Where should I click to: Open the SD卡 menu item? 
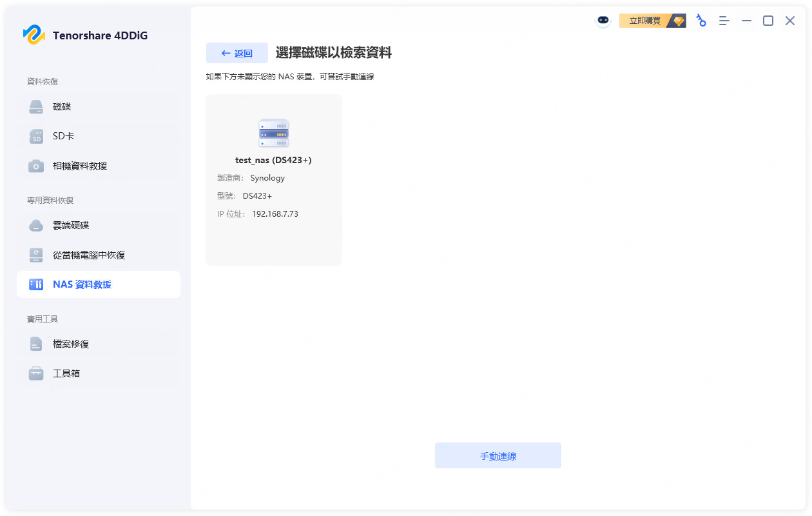click(98, 137)
